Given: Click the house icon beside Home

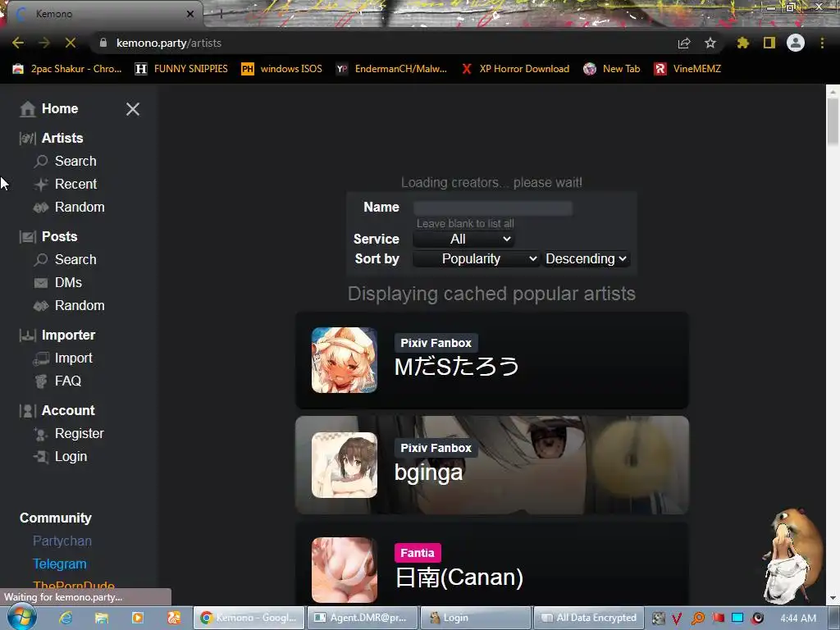Looking at the screenshot, I should (27, 109).
